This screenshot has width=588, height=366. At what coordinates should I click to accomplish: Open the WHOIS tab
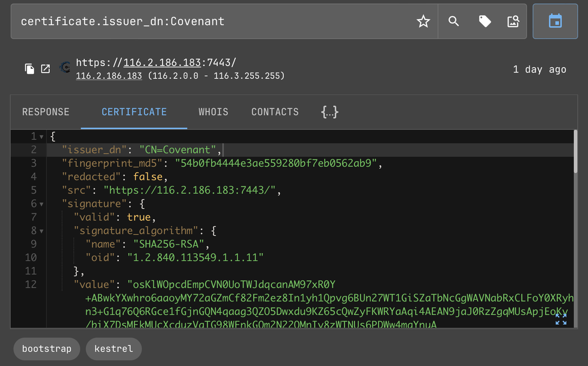(x=213, y=112)
